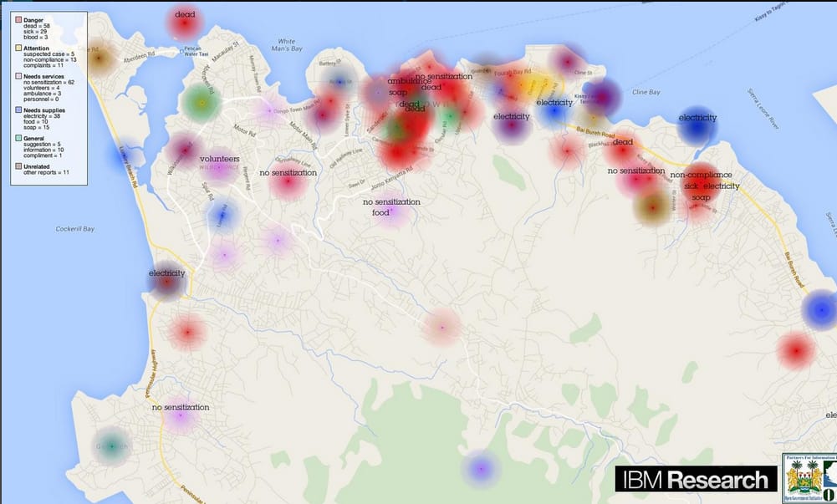
Task: Click the 'Cline Bay' label
Action: [646, 92]
